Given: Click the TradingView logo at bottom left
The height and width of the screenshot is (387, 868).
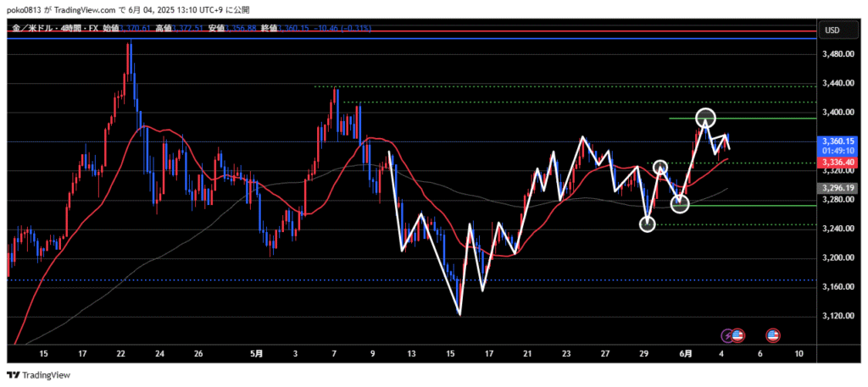Looking at the screenshot, I should coord(39,375).
